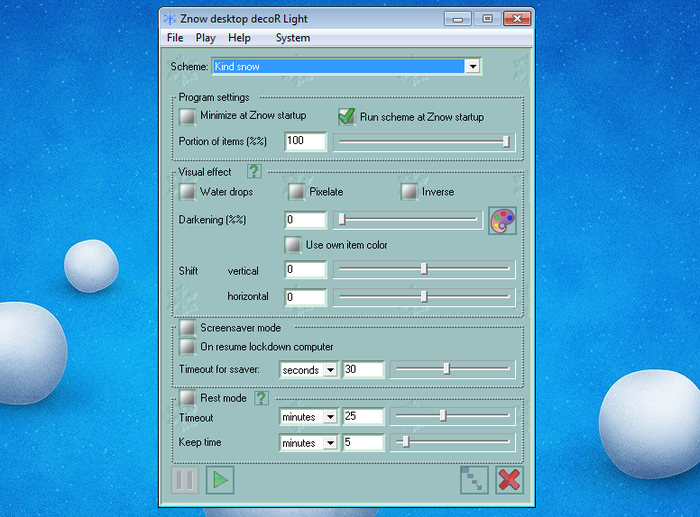Open the Help menu
The image size is (700, 517).
(x=239, y=38)
